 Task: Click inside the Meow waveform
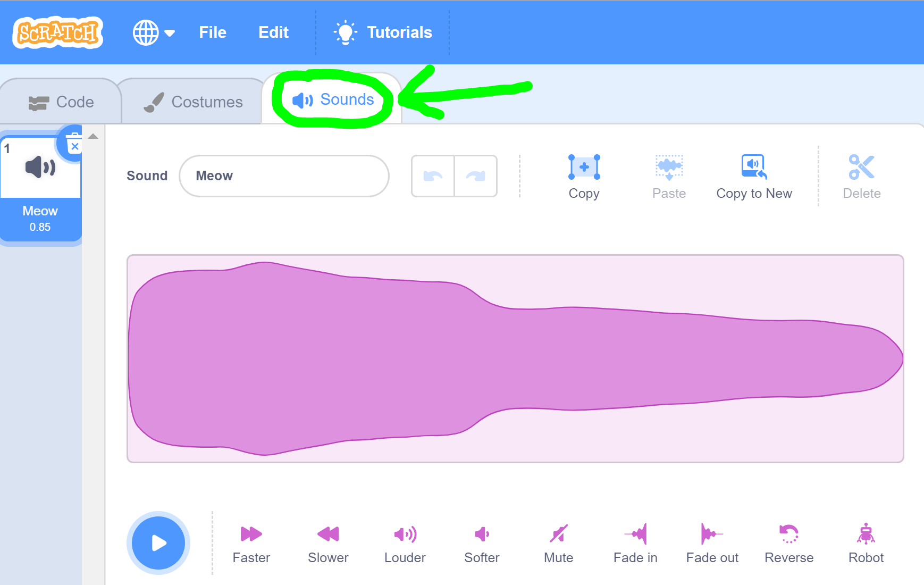[515, 358]
